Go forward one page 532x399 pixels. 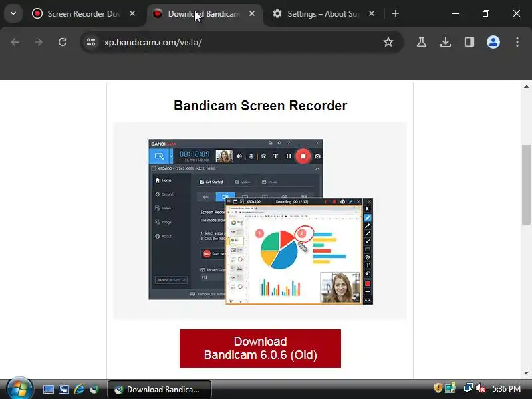39,42
